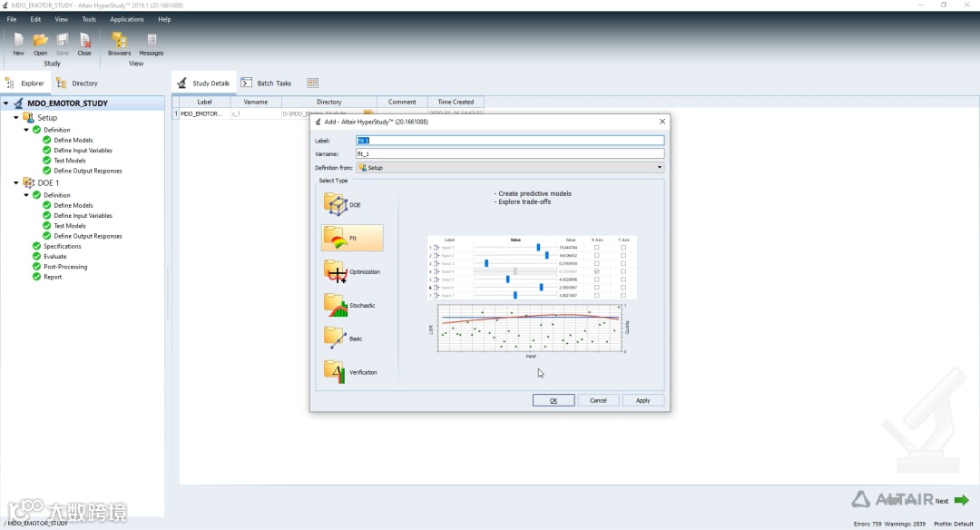The image size is (980, 530).
Task: Switch to the Study Details tab
Action: click(204, 83)
